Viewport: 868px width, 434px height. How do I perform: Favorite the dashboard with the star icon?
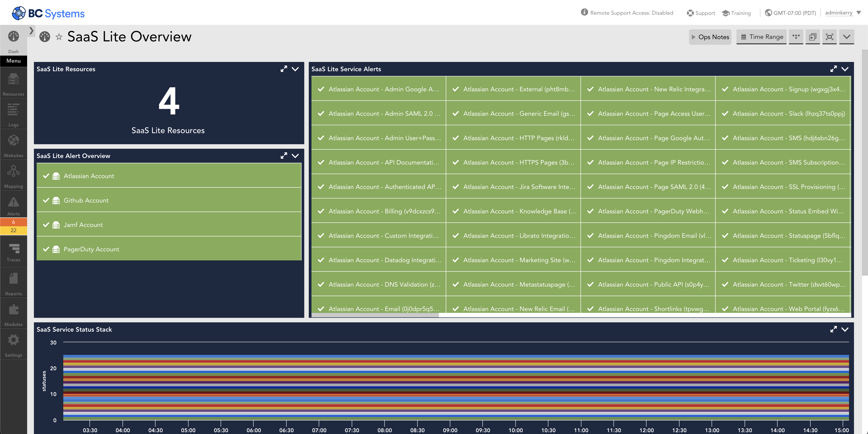[x=59, y=37]
